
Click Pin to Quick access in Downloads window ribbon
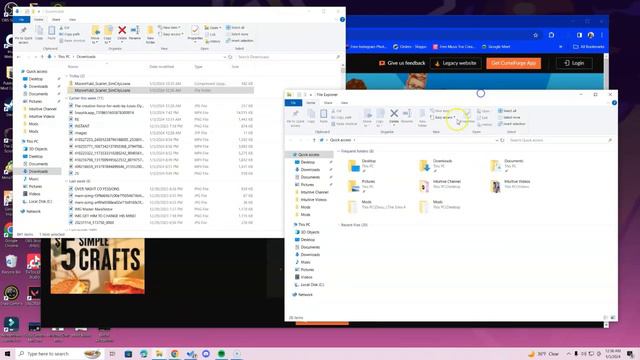point(24,35)
